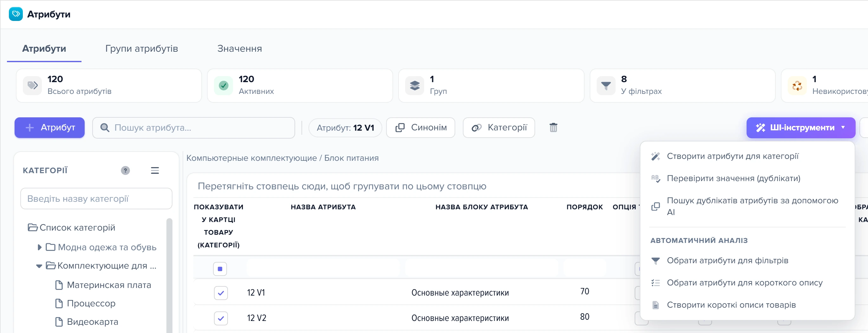Click Основные характеристики in the 12 V2 row
This screenshot has height=333, width=868.
click(x=460, y=318)
